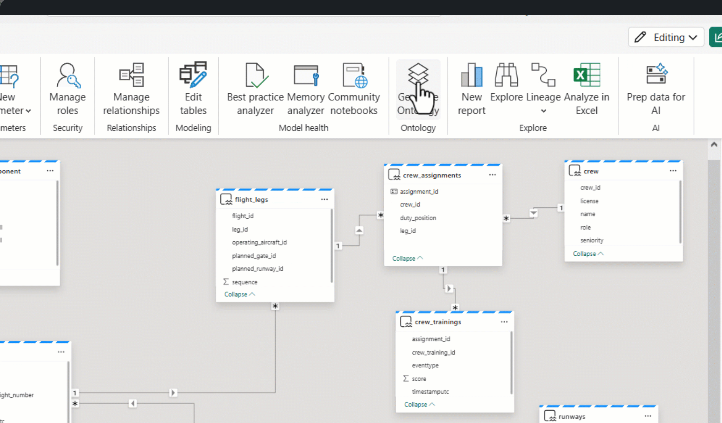This screenshot has width=722, height=423.
Task: Click the green share button at top right
Action: (716, 37)
